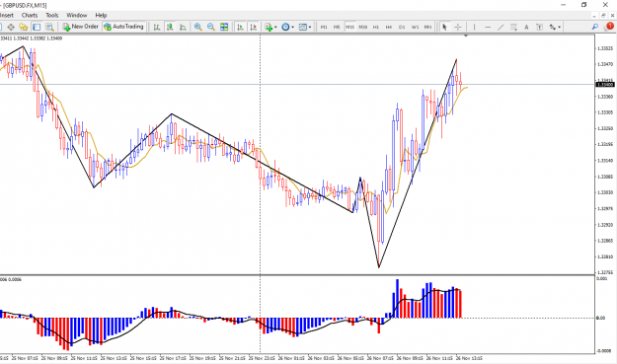Select the MN timeframe

click(427, 27)
